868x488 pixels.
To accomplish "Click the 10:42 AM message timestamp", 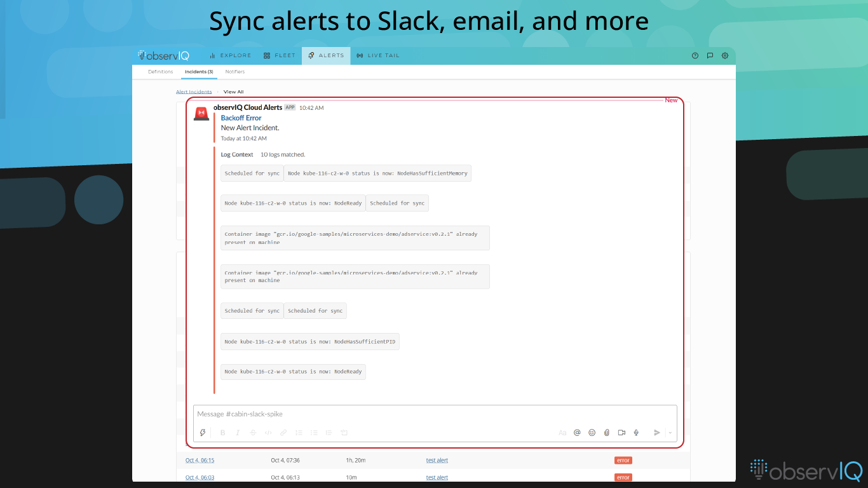I will coord(311,108).
